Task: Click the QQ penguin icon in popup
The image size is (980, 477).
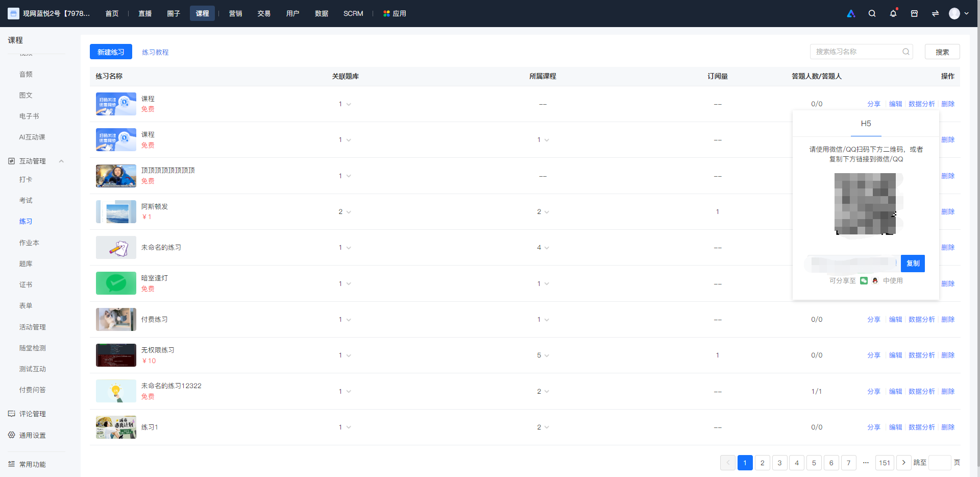Action: (875, 280)
